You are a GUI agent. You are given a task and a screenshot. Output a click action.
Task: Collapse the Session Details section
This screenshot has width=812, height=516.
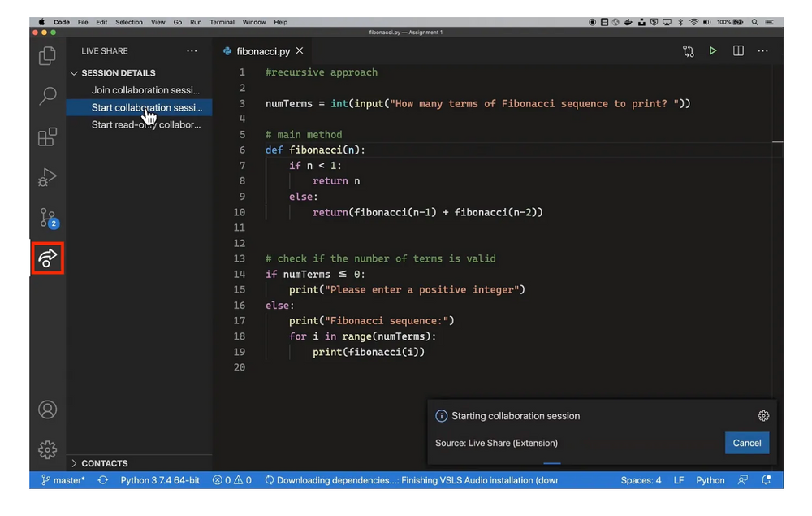[75, 72]
